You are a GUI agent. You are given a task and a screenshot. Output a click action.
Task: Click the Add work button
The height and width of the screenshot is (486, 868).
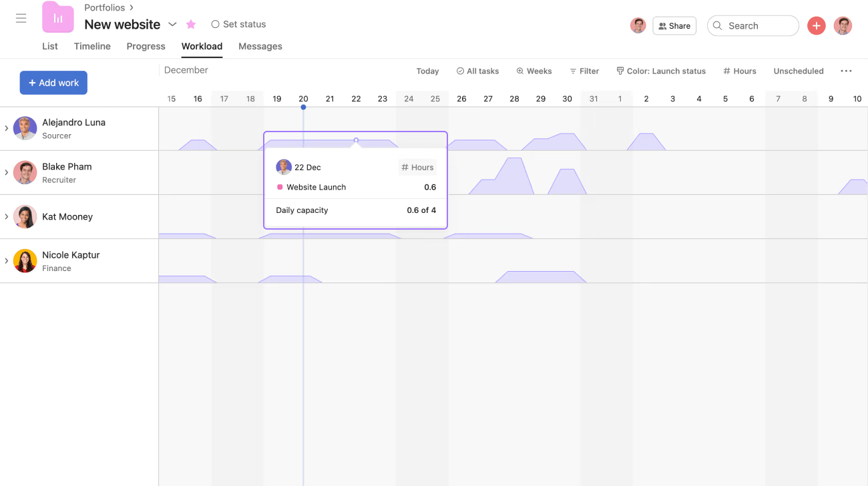[53, 83]
